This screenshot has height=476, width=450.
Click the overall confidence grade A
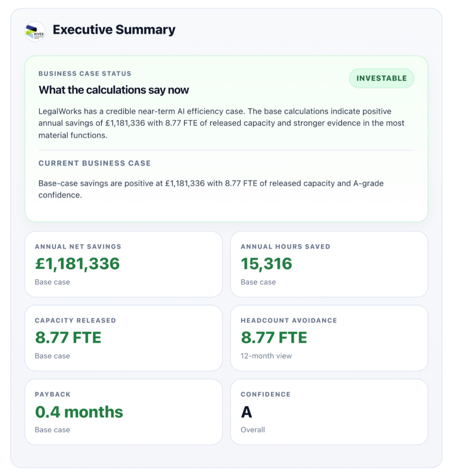point(246,412)
